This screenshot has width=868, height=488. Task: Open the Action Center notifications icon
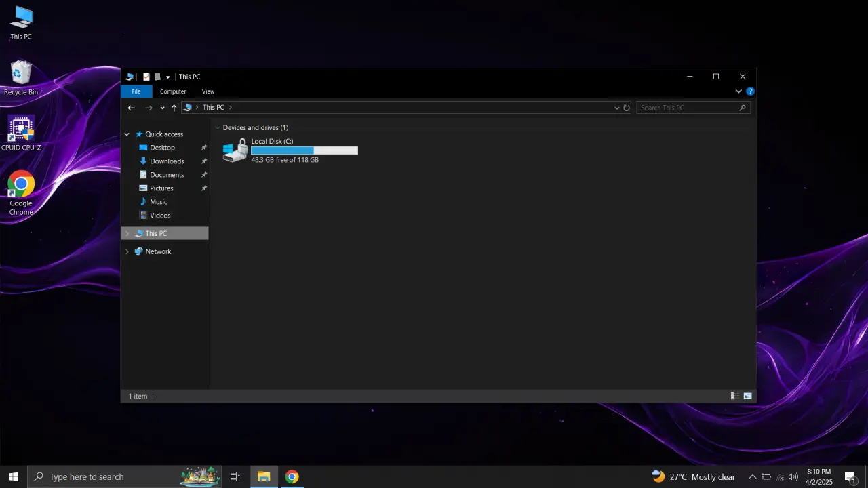point(850,476)
